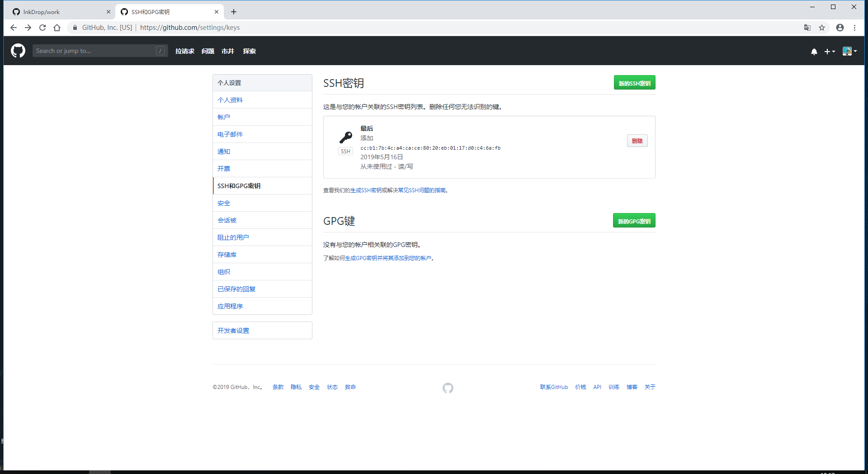Open 拉请求 in the top navigation

[185, 51]
